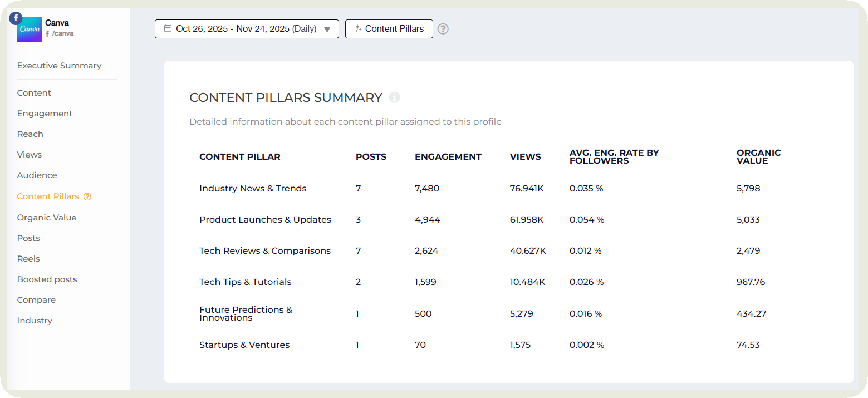Click the Canva profile logo

30,28
